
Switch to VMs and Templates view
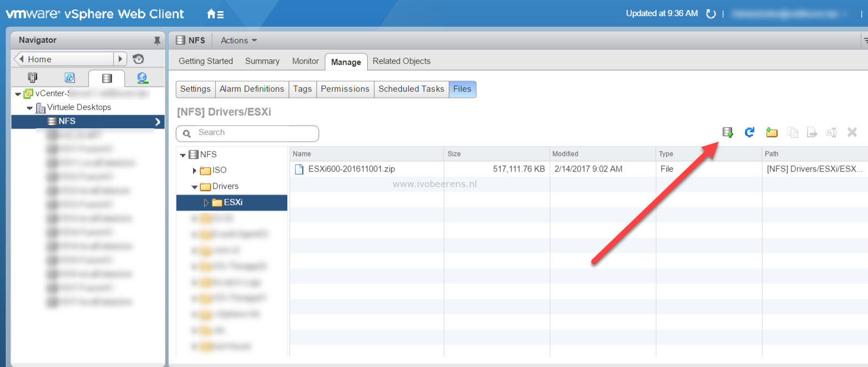(70, 78)
